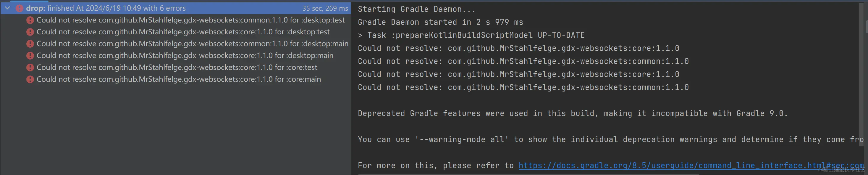Click error icon for core:1.1.0 :core:main
This screenshot has height=175, width=868.
30,79
